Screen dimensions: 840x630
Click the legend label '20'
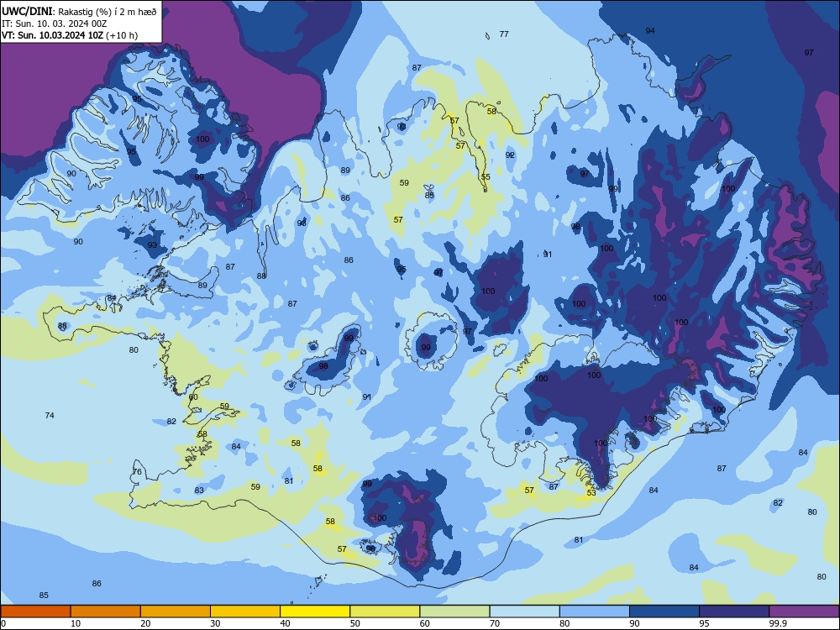point(145,623)
